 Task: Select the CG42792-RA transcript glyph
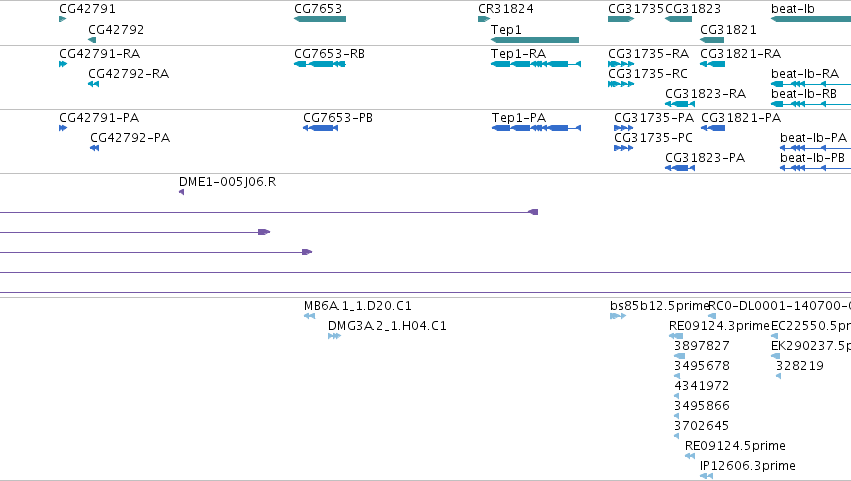pos(93,84)
